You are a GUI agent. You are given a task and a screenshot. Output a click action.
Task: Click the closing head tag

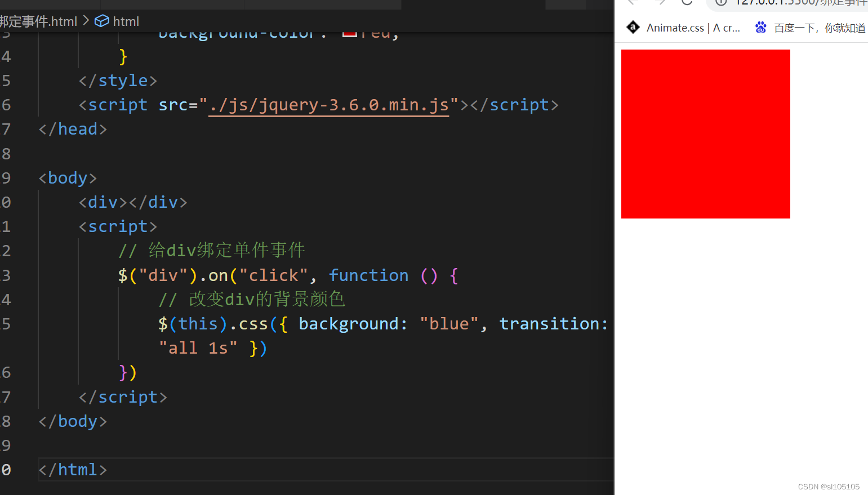73,129
